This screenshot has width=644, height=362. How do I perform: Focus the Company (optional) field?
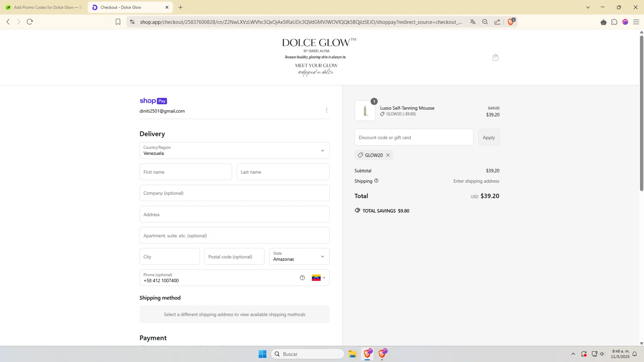(234, 193)
